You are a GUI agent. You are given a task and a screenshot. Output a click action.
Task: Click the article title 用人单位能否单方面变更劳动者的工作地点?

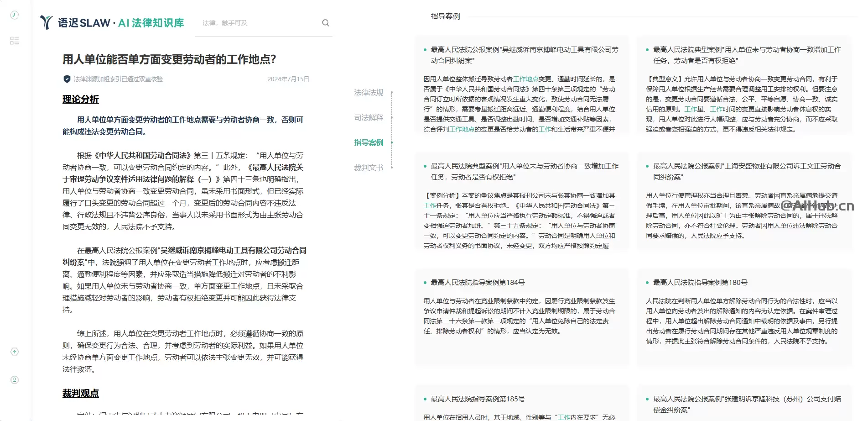tap(169, 59)
